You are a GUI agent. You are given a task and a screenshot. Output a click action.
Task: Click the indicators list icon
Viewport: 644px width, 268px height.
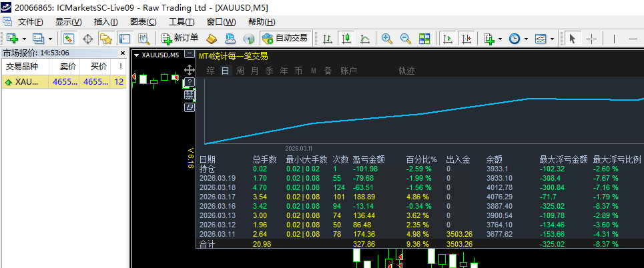[x=489, y=39]
